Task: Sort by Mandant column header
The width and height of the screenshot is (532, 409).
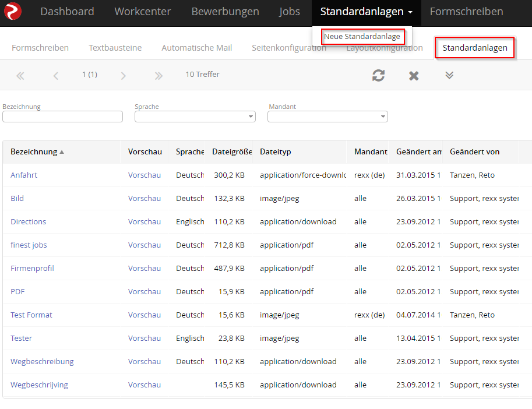Action: [371, 152]
